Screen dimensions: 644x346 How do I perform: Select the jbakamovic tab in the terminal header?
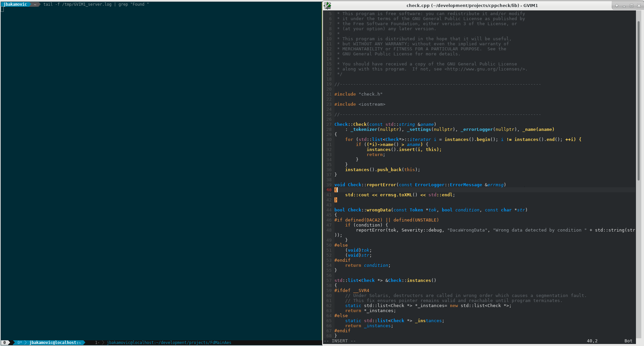(x=15, y=4)
